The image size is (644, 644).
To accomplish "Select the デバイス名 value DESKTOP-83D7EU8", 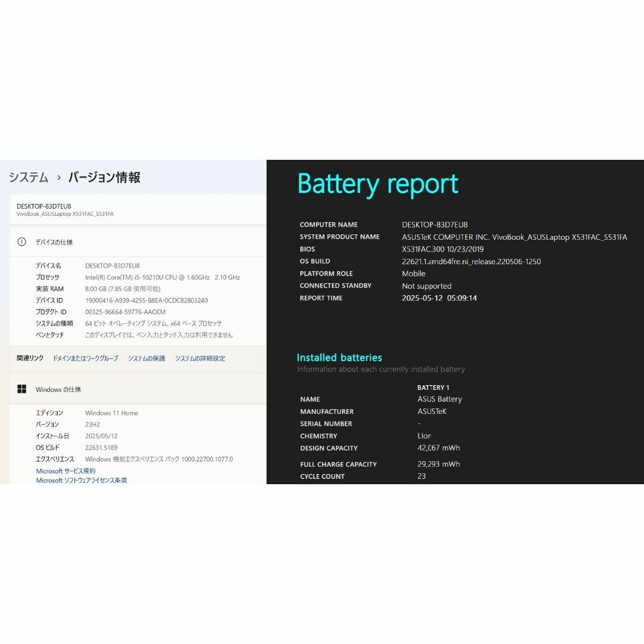I will (x=113, y=266).
